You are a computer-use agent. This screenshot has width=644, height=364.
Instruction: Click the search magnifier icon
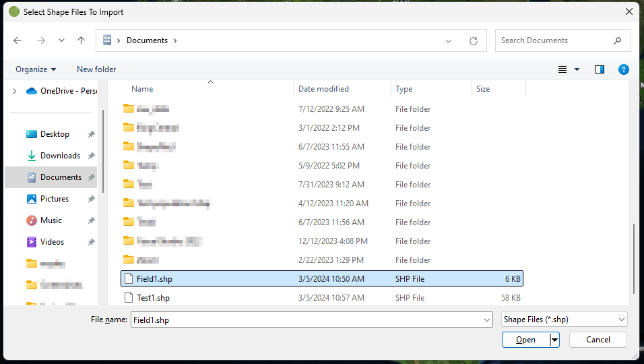click(617, 40)
